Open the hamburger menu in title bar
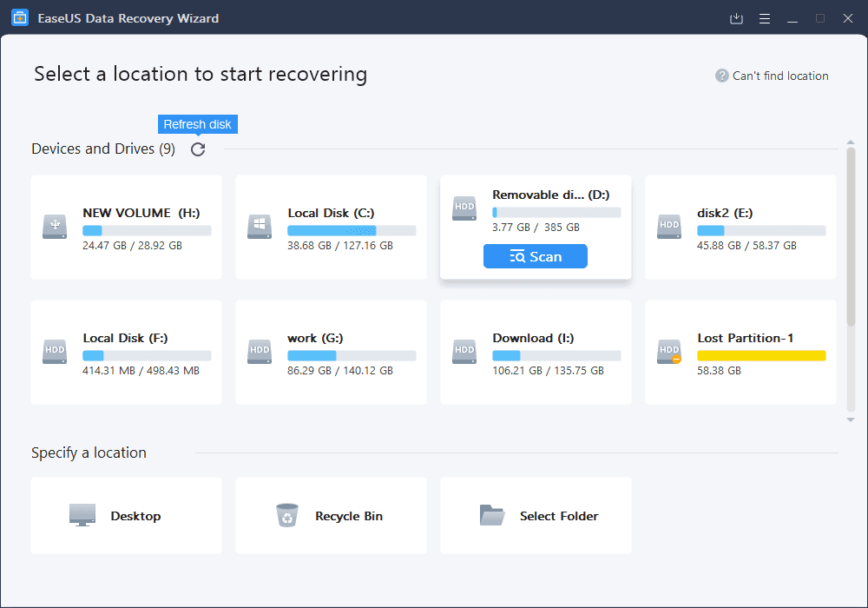The image size is (868, 608). [x=765, y=17]
